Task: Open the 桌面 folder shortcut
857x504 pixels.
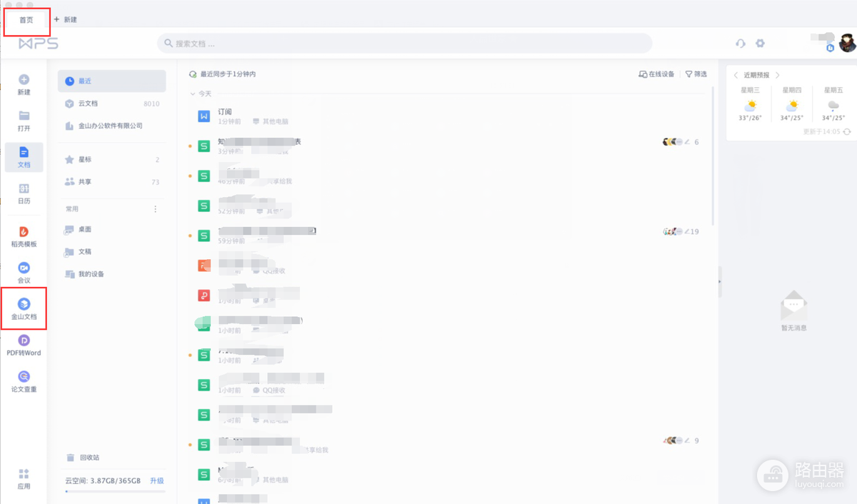Action: pos(111,229)
